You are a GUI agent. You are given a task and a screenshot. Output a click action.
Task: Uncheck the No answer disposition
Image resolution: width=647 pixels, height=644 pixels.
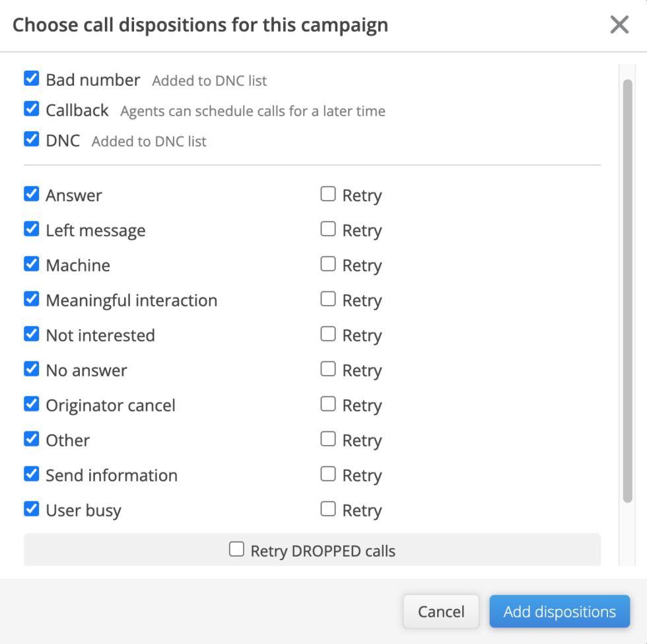point(31,369)
